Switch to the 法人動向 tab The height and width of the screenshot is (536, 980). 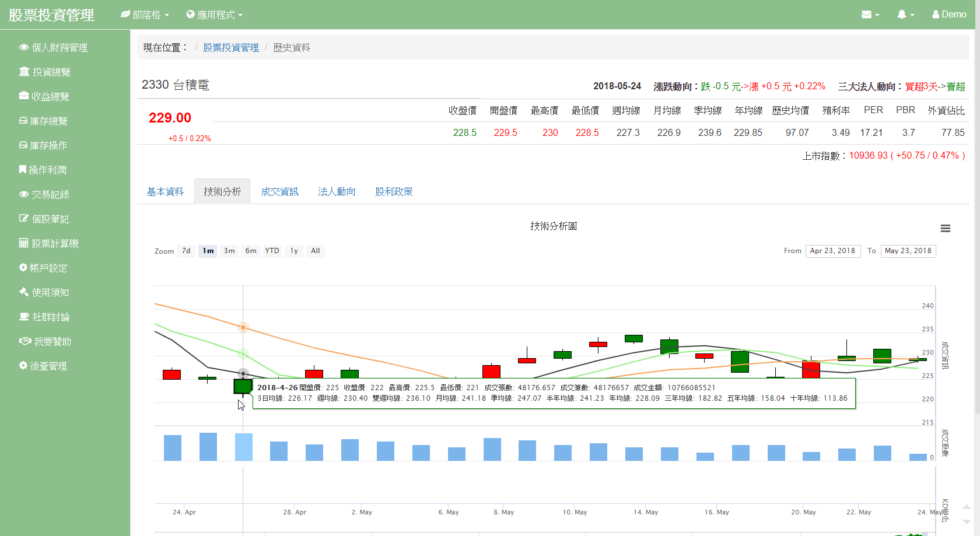click(337, 192)
